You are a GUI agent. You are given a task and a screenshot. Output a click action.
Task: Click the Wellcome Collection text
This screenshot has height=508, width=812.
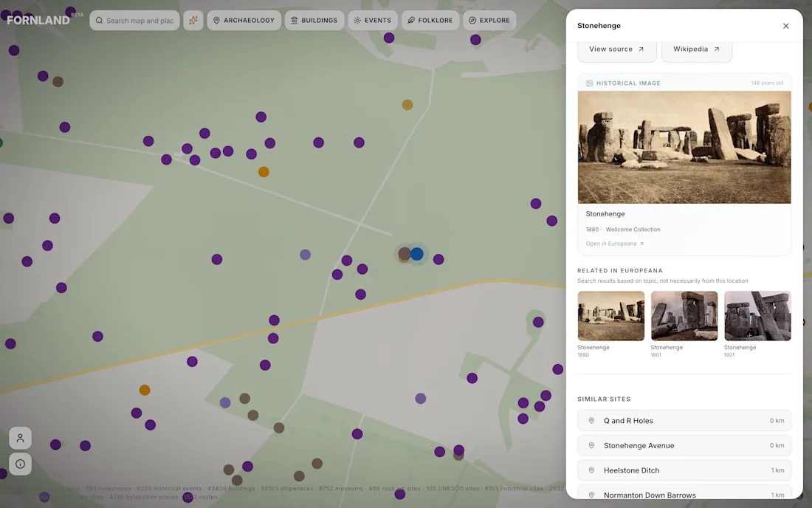[x=633, y=230]
